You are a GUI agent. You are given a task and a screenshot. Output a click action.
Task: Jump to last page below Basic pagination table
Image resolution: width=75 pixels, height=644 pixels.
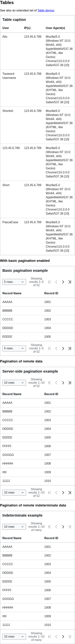click(x=70, y=348)
